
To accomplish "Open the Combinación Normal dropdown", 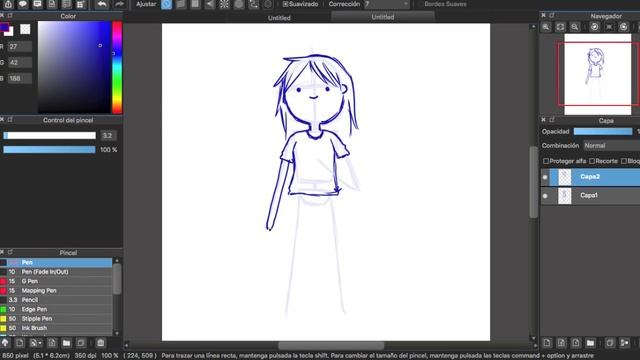I will click(611, 146).
